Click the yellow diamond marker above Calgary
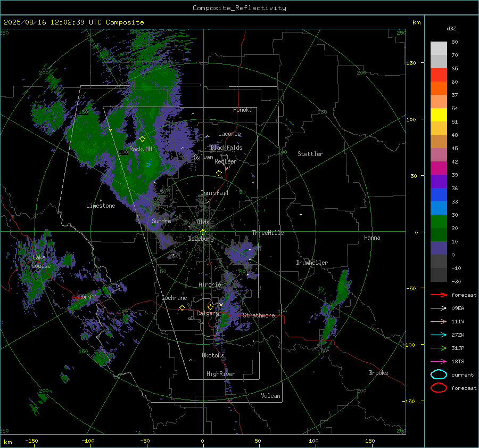This screenshot has width=479, height=448. click(210, 307)
